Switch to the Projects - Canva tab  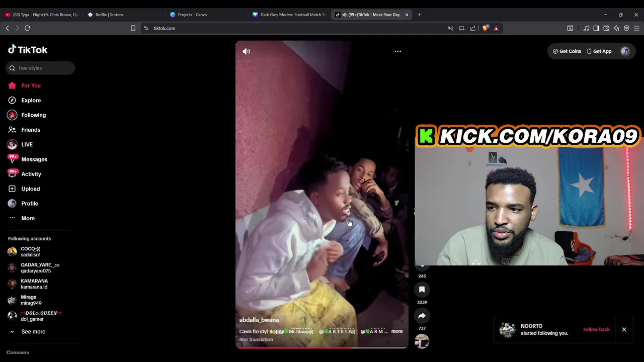tap(206, 15)
